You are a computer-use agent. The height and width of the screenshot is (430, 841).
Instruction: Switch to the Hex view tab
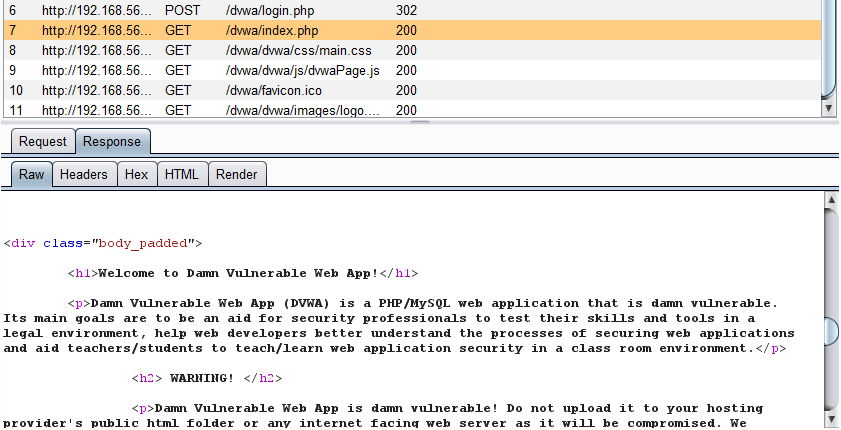tap(136, 174)
